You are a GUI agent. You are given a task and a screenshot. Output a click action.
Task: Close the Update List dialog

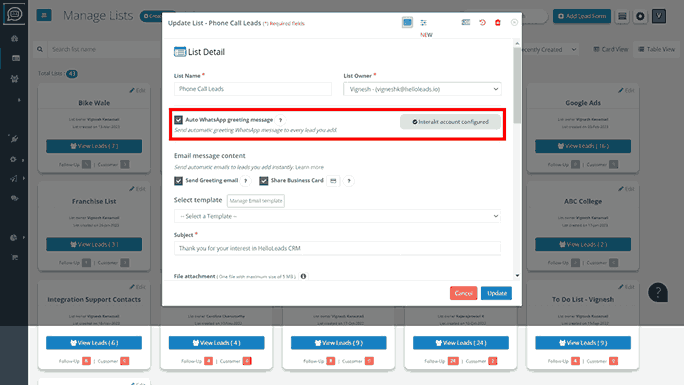click(x=514, y=22)
